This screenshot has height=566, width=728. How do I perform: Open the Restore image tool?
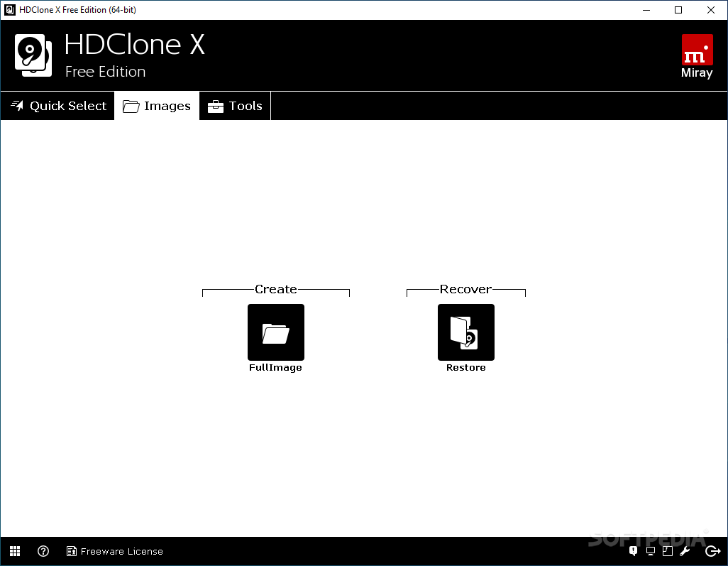465,332
